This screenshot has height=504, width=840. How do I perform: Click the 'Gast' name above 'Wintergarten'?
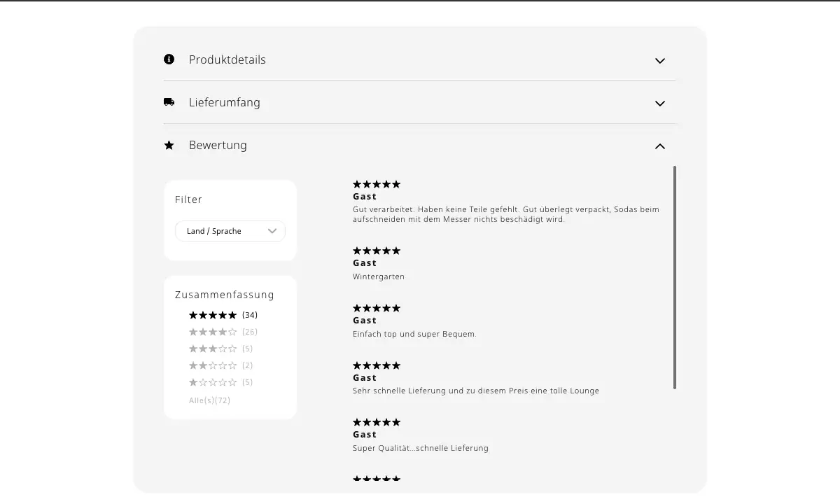[365, 263]
